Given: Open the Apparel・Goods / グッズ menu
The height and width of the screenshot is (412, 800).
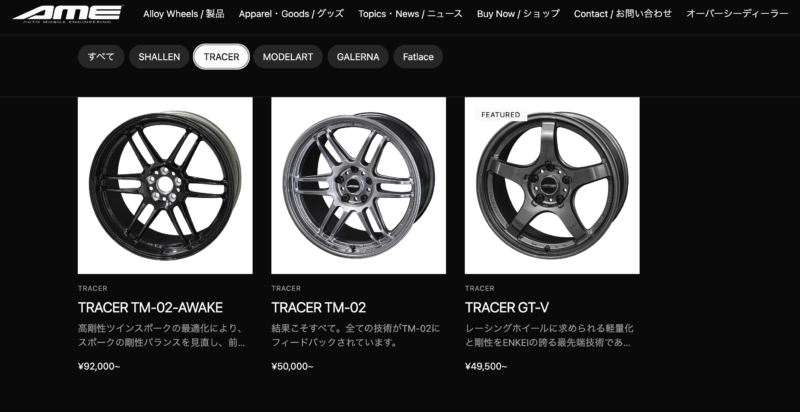Looking at the screenshot, I should point(291,14).
